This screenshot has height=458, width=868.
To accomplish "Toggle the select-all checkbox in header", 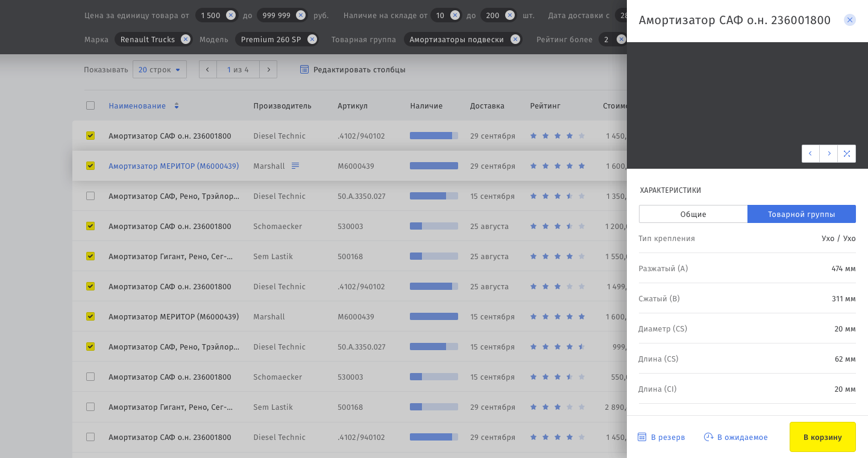I will (90, 105).
